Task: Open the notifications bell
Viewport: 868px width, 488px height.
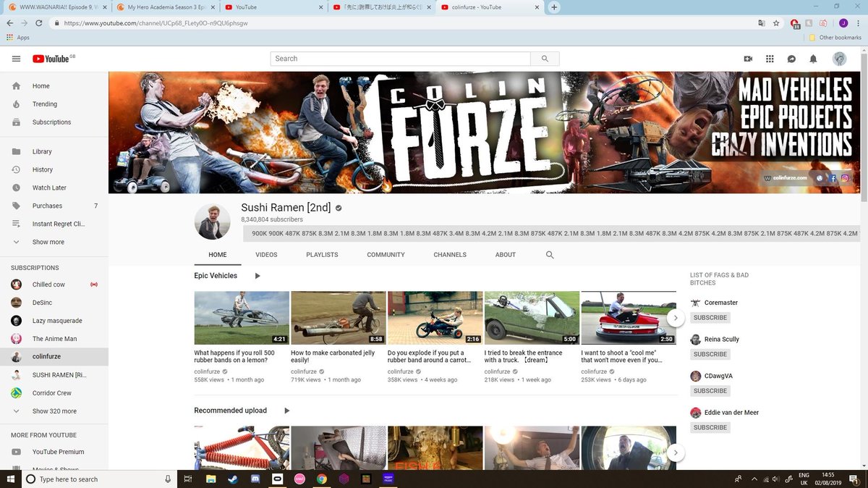Action: [x=813, y=59]
